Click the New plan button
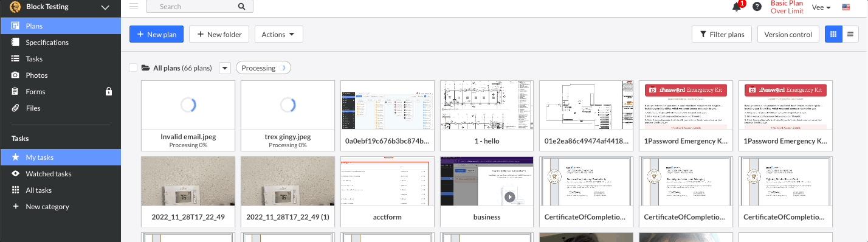868x242 pixels. (x=157, y=35)
